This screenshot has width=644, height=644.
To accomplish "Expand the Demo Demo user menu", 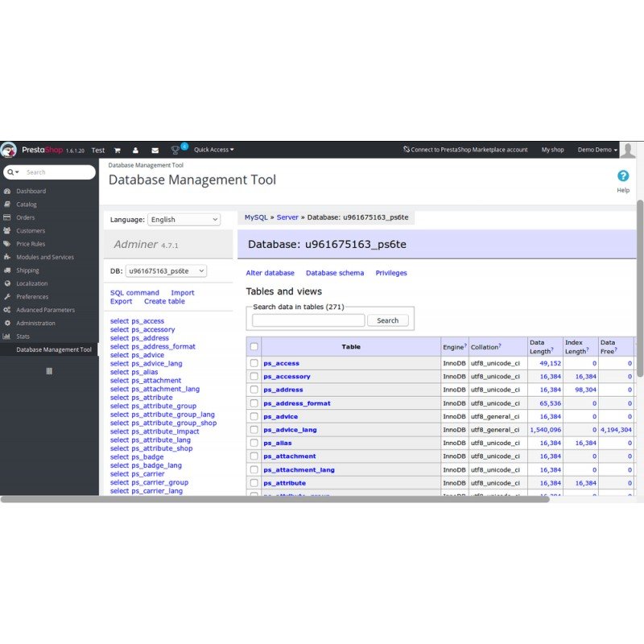I will [x=597, y=150].
